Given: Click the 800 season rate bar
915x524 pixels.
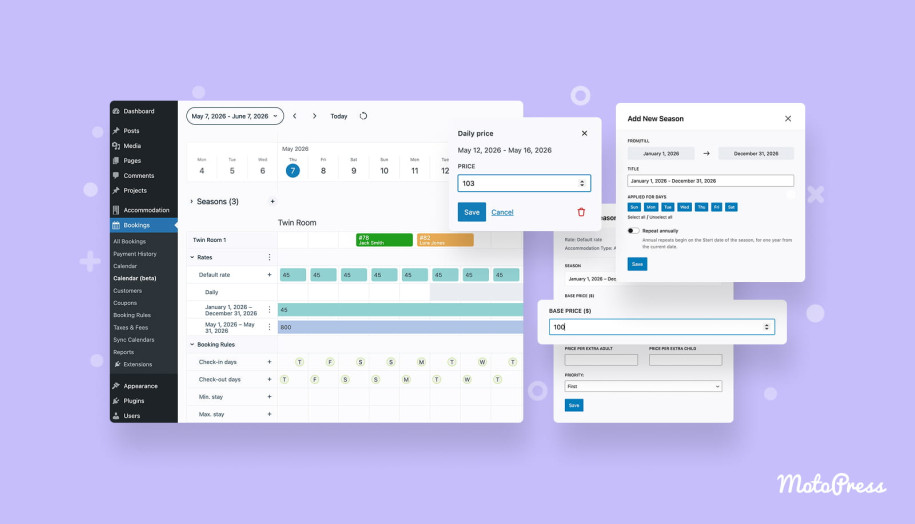Looking at the screenshot, I should pos(400,327).
